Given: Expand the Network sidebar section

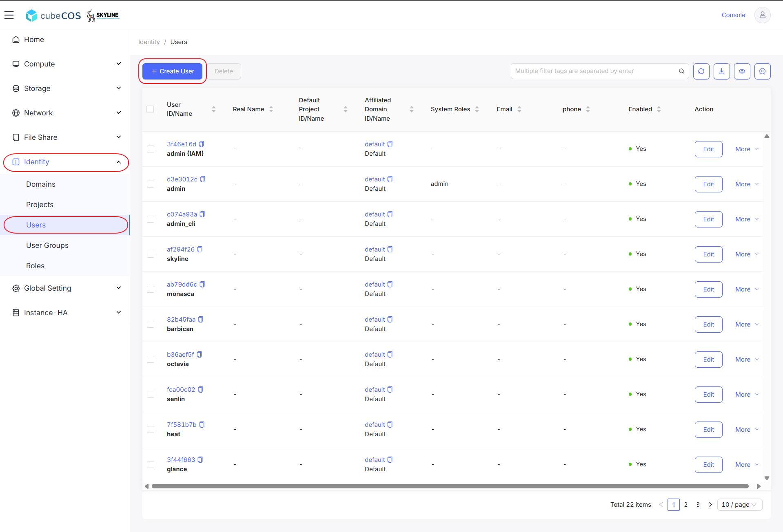Looking at the screenshot, I should point(65,113).
